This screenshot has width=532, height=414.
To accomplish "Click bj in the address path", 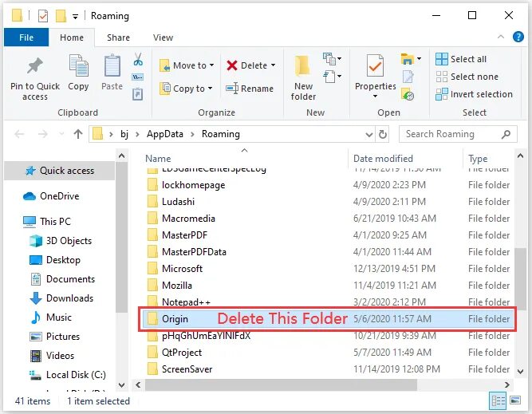I will tap(124, 134).
